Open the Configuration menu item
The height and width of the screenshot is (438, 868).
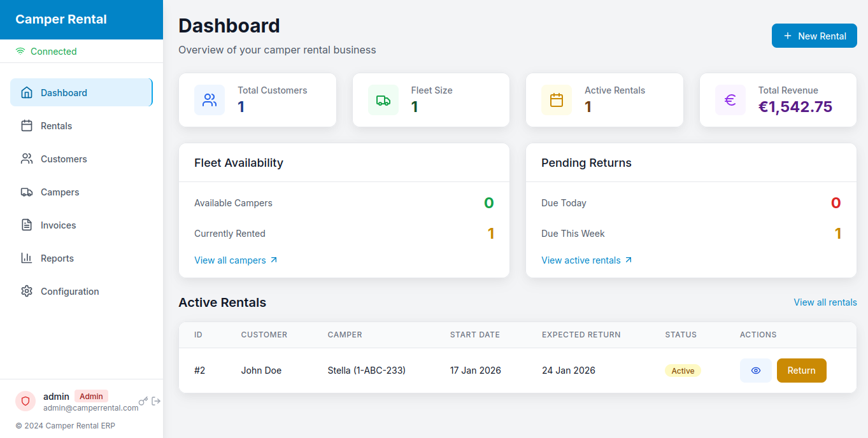(82, 292)
